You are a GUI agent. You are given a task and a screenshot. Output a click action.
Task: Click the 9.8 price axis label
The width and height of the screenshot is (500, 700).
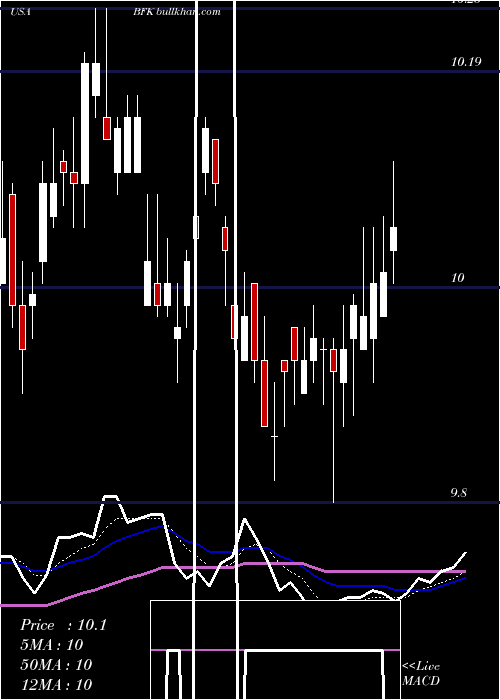coord(458,493)
